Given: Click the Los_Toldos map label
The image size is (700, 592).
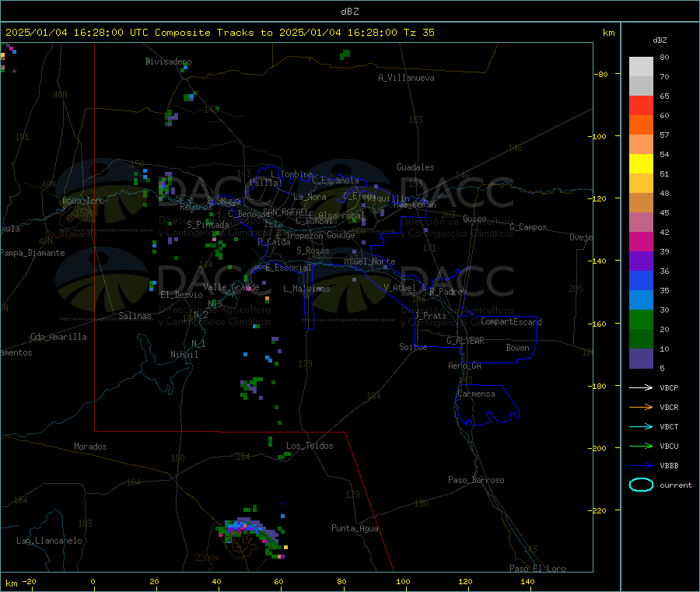Looking at the screenshot, I should pos(310,446).
